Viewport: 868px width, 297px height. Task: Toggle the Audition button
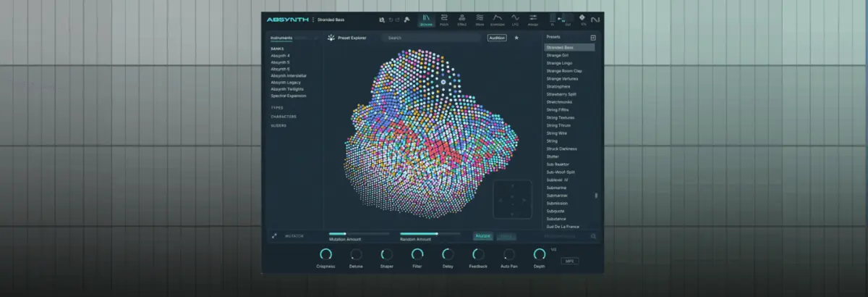(497, 38)
